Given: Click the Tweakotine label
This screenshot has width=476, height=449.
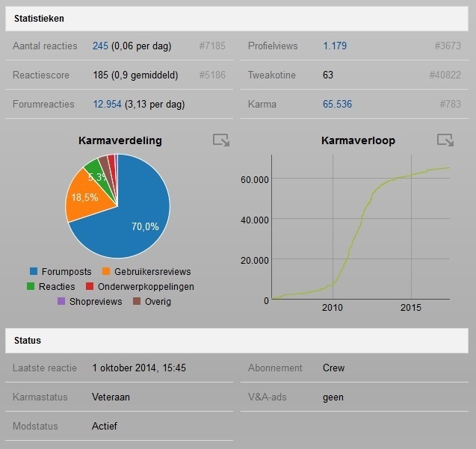Looking at the screenshot, I should click(272, 75).
